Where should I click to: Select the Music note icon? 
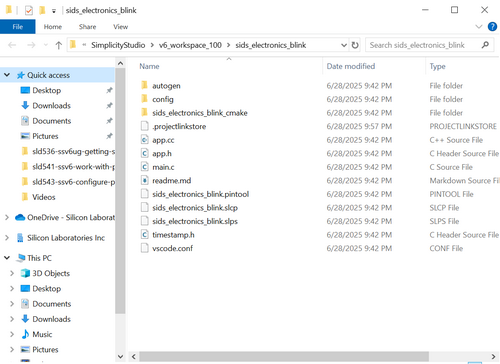pos(25,334)
